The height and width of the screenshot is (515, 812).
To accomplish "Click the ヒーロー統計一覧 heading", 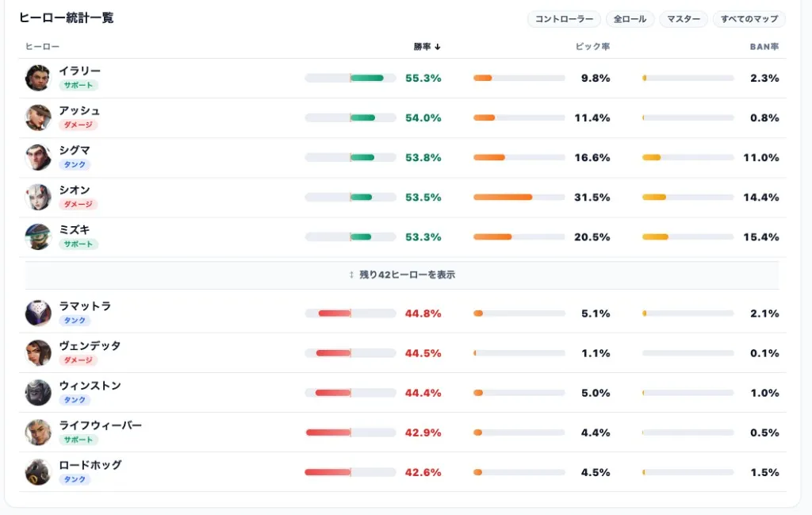I will [67, 17].
